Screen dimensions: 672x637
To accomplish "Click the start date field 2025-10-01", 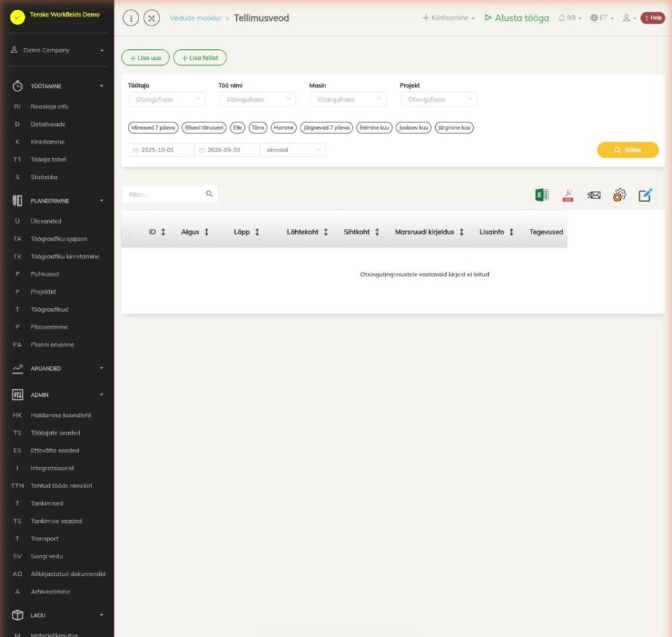I will click(161, 150).
